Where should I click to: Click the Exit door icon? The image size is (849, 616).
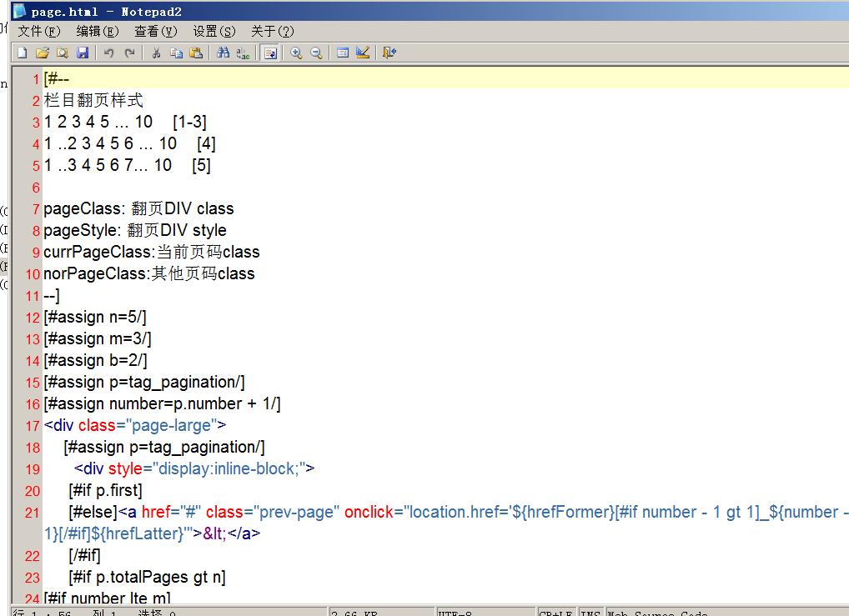389,53
